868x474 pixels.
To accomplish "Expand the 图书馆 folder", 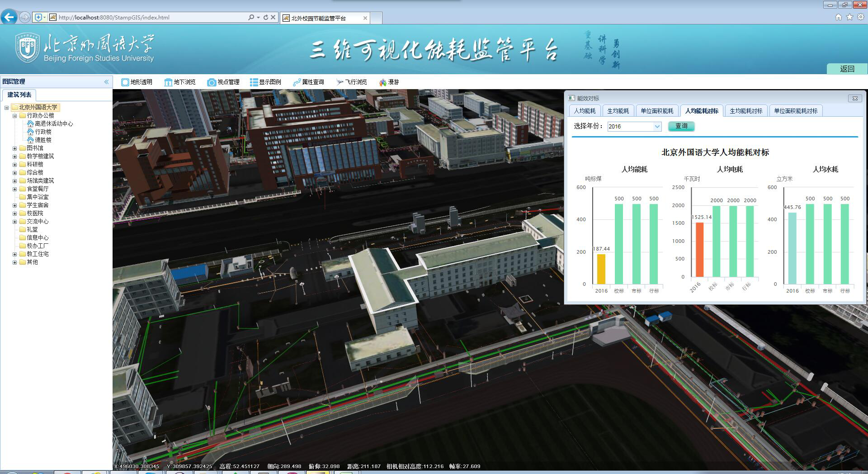I will [14, 148].
